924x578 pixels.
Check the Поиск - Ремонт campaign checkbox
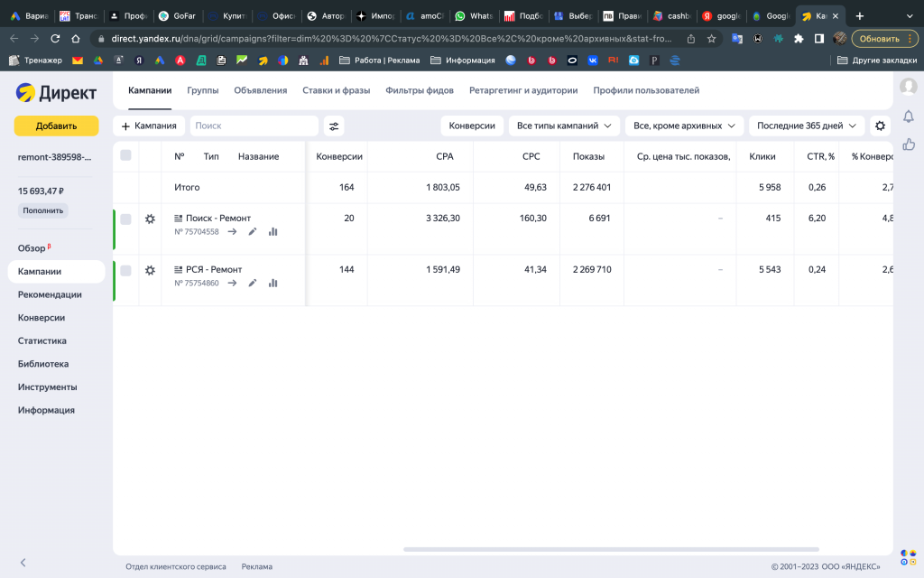125,219
